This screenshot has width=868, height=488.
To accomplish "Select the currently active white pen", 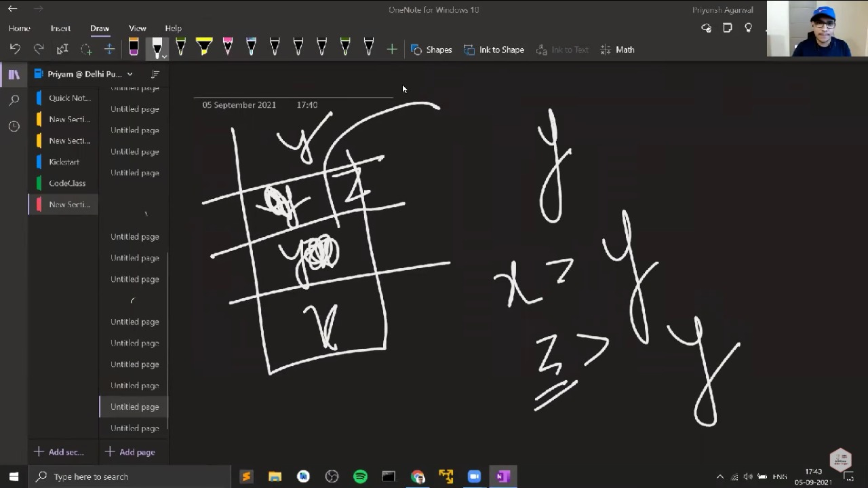I will 157,48.
